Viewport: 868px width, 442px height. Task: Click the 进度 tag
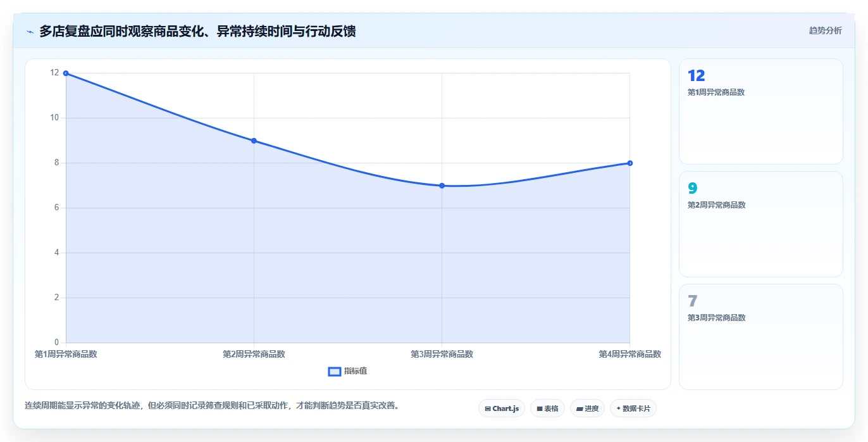click(x=587, y=408)
